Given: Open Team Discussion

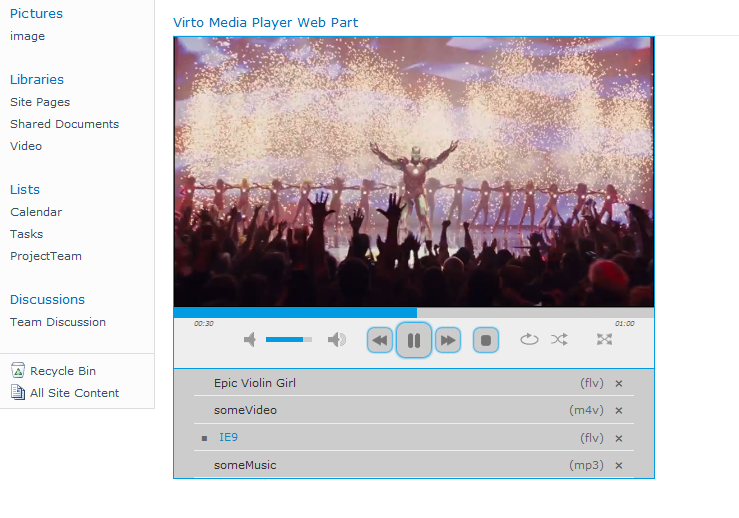Looking at the screenshot, I should pos(58,322).
